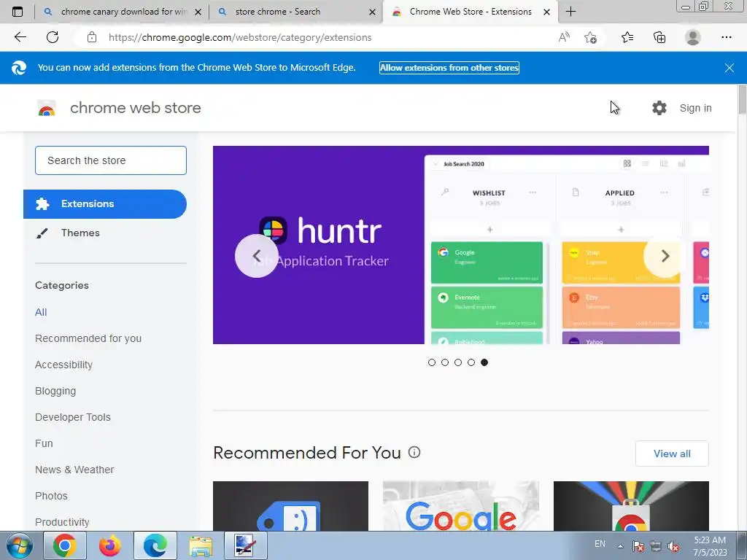Screen dimensions: 747x560
Task: Click View all button
Action: (x=672, y=454)
